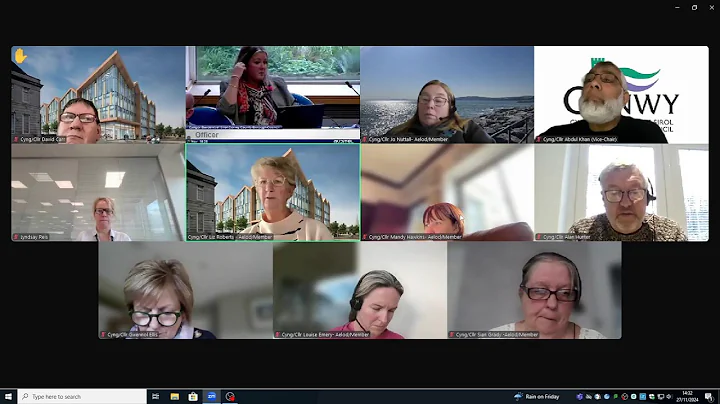Select David Carr's video tile
The image size is (720, 404).
point(98,95)
